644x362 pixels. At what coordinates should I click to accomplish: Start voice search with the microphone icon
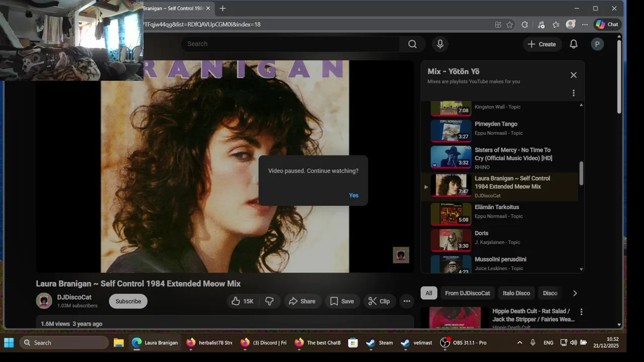pyautogui.click(x=440, y=44)
